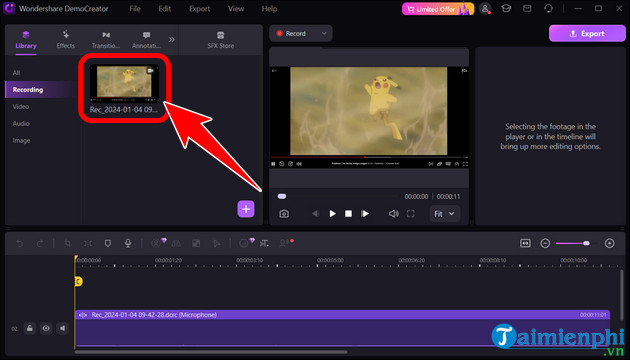Image resolution: width=630 pixels, height=360 pixels.
Task: Click the Undo icon
Action: pos(19,243)
